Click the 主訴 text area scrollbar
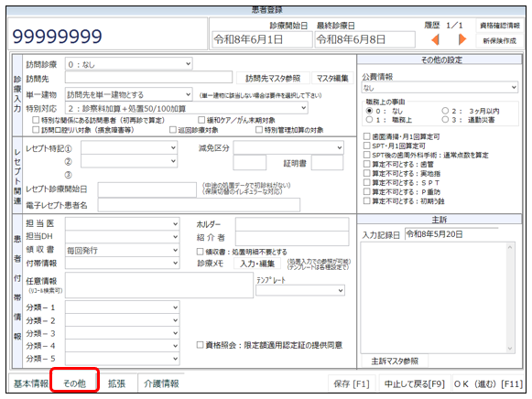 tap(510, 297)
